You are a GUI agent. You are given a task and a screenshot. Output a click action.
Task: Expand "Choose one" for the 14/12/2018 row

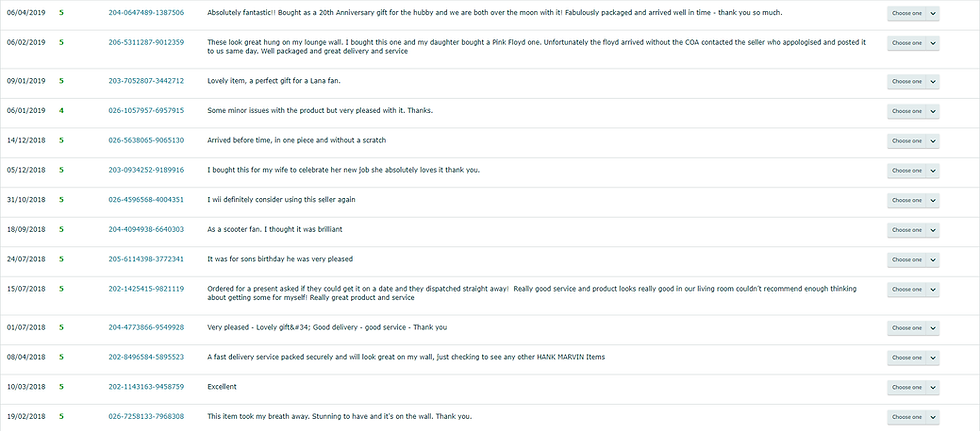point(913,140)
